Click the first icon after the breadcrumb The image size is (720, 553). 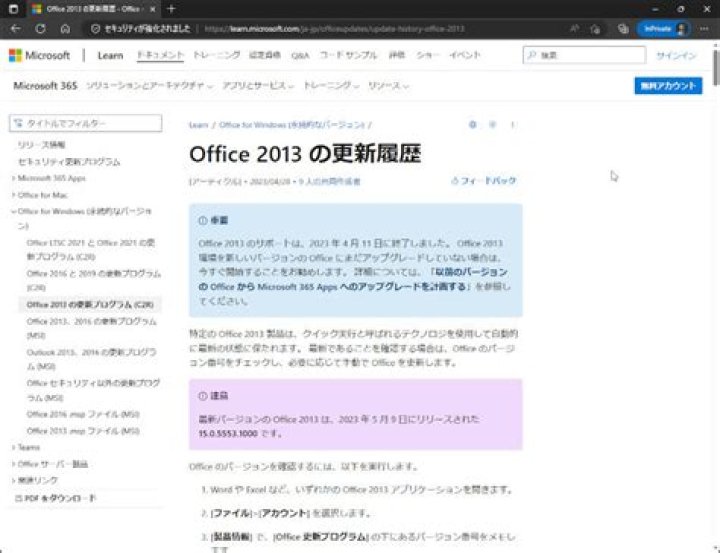pyautogui.click(x=472, y=124)
